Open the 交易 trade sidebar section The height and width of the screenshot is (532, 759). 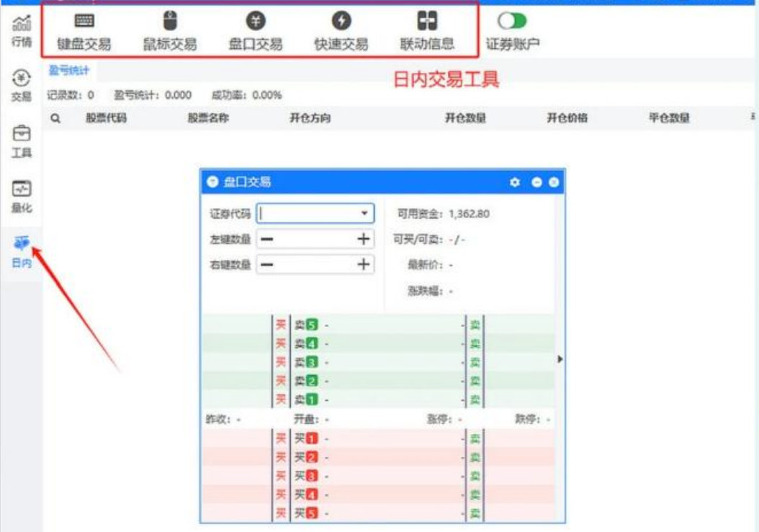(x=22, y=86)
